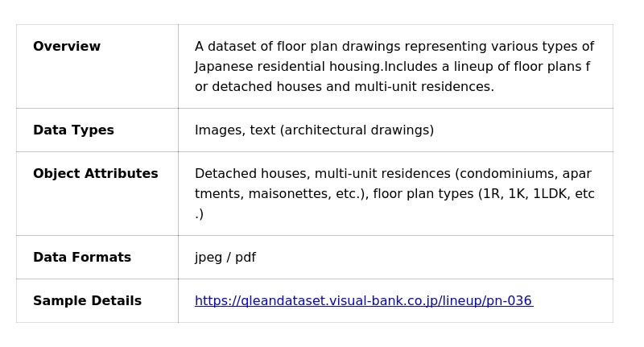Open the qleandataset.visual-bank.co.jp sample link
The width and height of the screenshot is (644, 347).
click(362, 301)
